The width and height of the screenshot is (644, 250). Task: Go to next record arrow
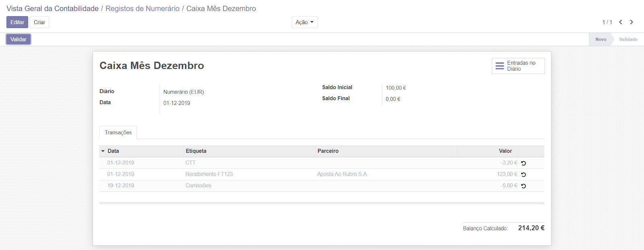[x=632, y=22]
